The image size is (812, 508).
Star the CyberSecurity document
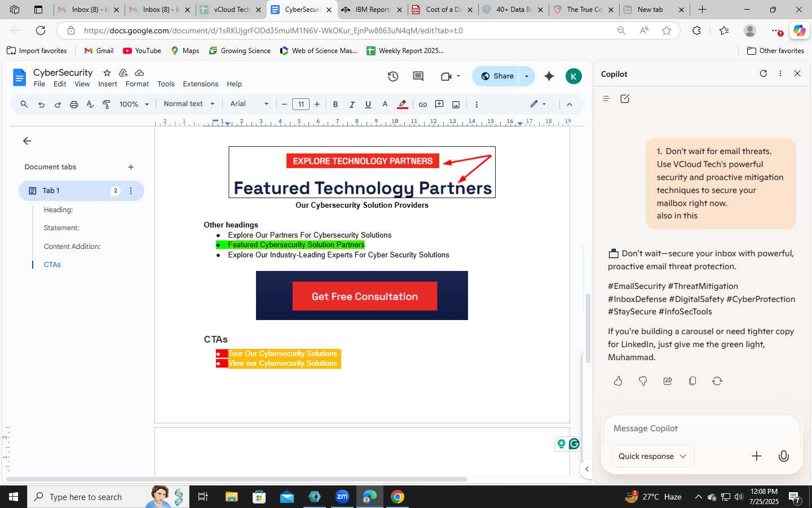107,73
